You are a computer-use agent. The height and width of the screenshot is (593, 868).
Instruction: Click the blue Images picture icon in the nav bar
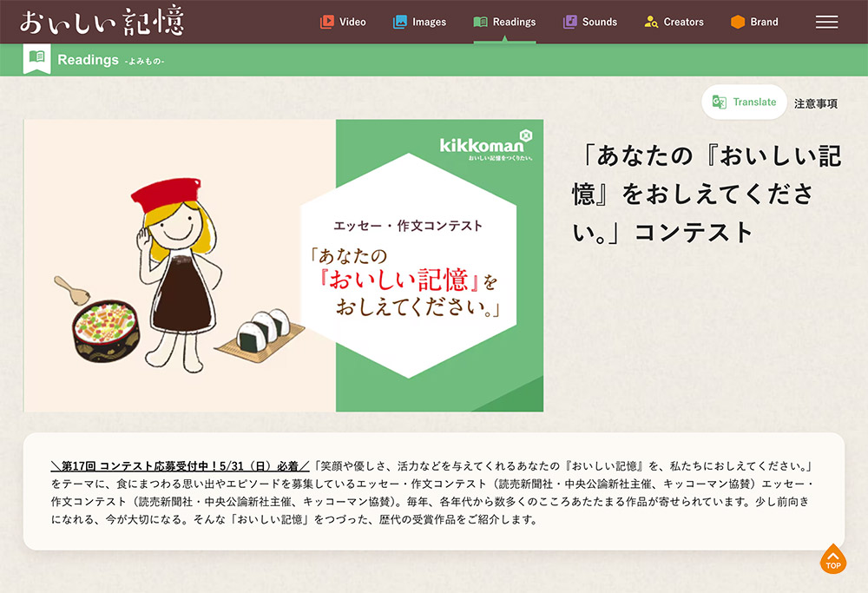(x=401, y=22)
